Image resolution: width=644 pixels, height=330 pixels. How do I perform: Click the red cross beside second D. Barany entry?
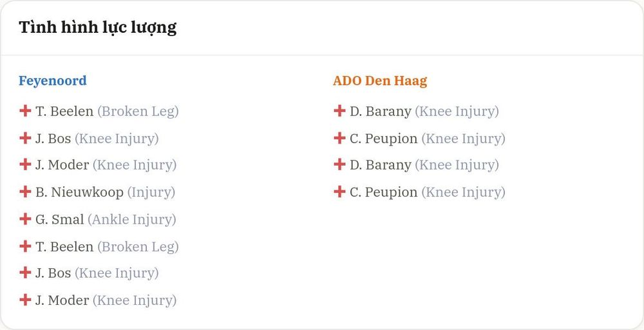(x=339, y=164)
